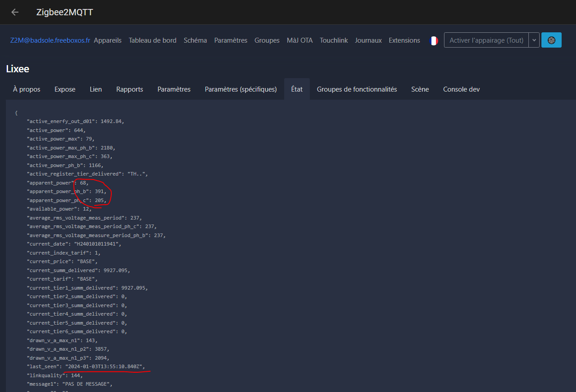
Task: Select the État tab
Action: [297, 89]
